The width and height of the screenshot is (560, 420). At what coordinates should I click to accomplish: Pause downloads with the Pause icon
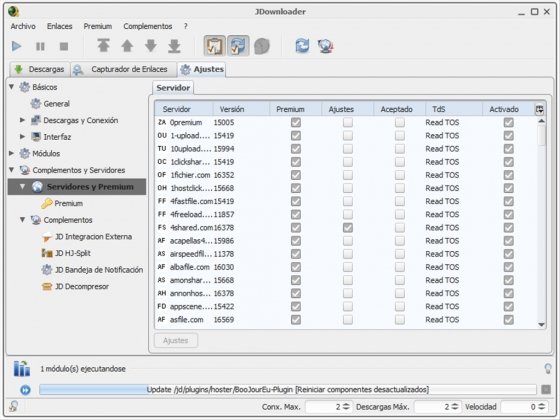40,46
